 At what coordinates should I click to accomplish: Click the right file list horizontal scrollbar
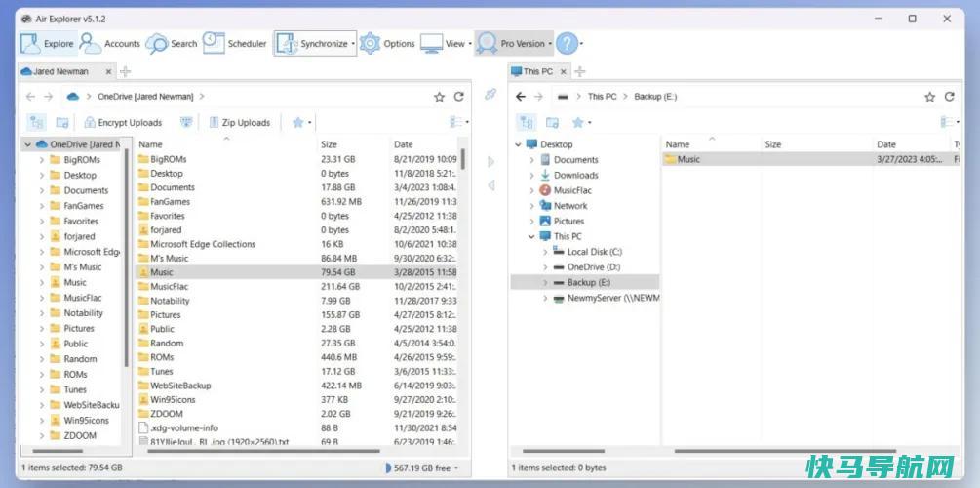[785, 451]
